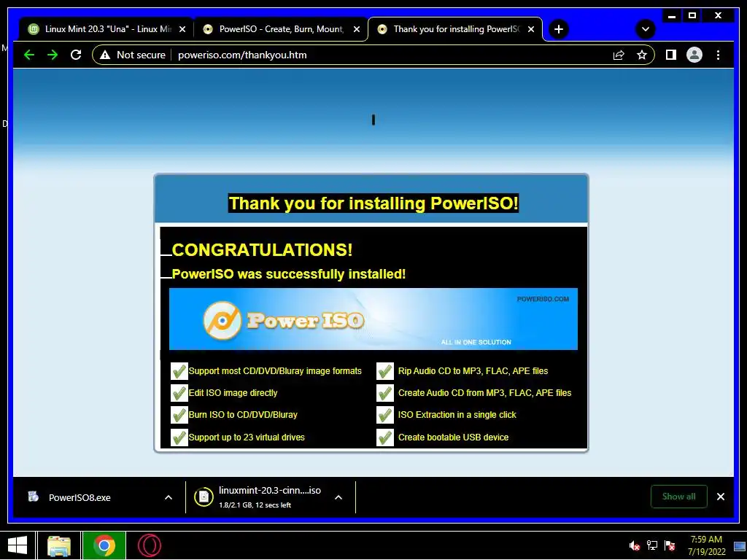
Task: Open File Explorer from the taskbar
Action: pyautogui.click(x=58, y=545)
